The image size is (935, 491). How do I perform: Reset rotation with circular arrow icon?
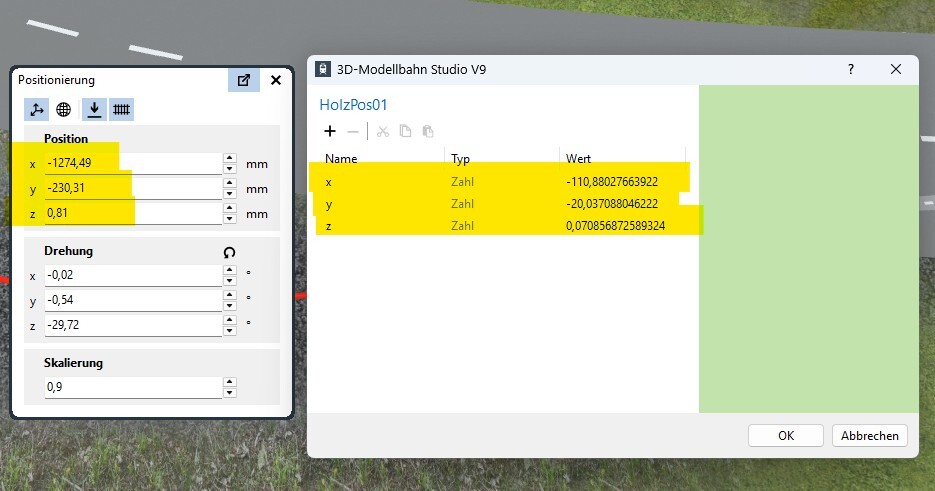click(x=229, y=252)
